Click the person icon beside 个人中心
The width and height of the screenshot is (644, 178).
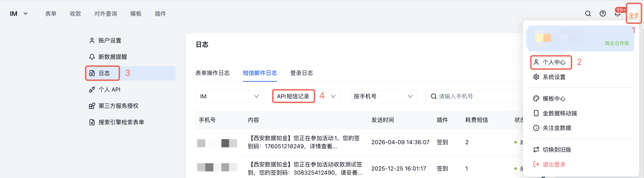[x=536, y=62]
